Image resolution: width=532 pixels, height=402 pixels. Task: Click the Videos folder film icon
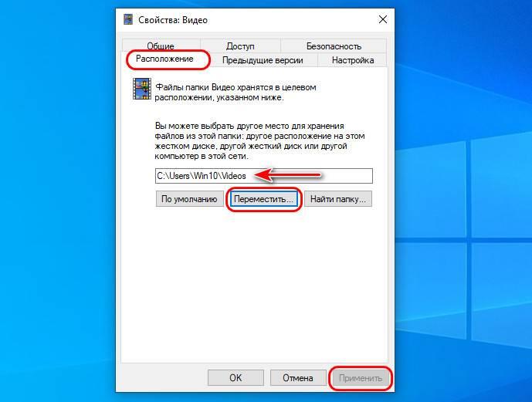[142, 89]
